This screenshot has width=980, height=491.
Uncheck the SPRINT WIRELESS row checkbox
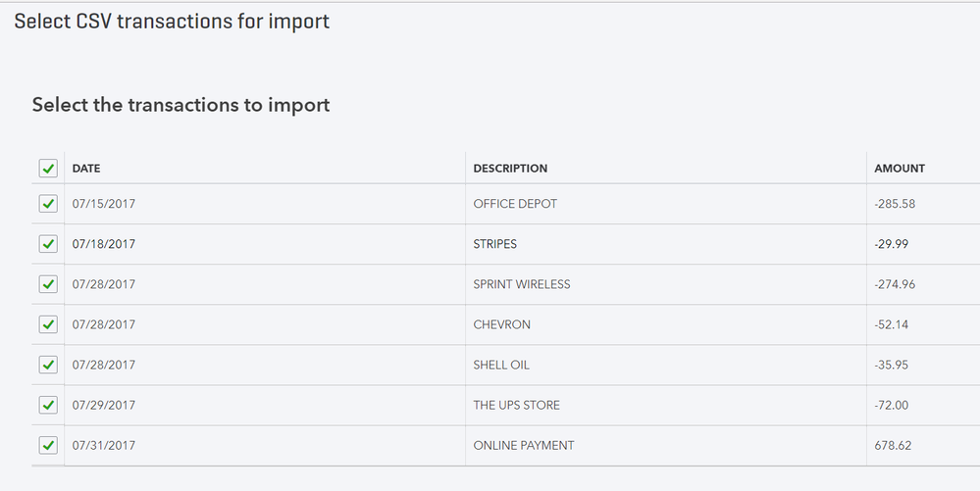coord(48,284)
